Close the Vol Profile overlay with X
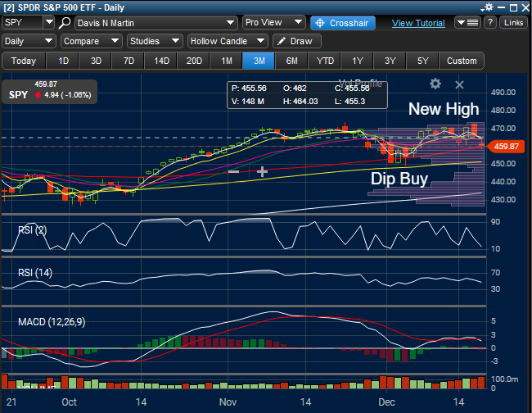 459,84
